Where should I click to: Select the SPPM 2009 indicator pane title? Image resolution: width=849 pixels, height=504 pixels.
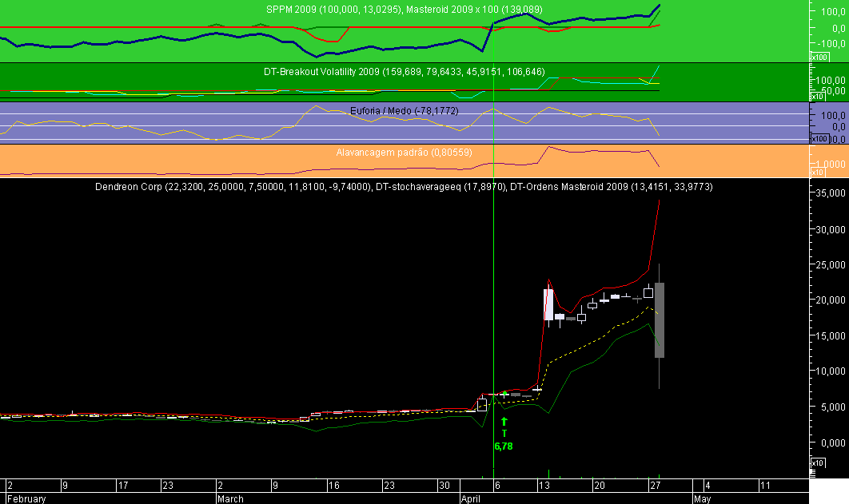point(404,10)
